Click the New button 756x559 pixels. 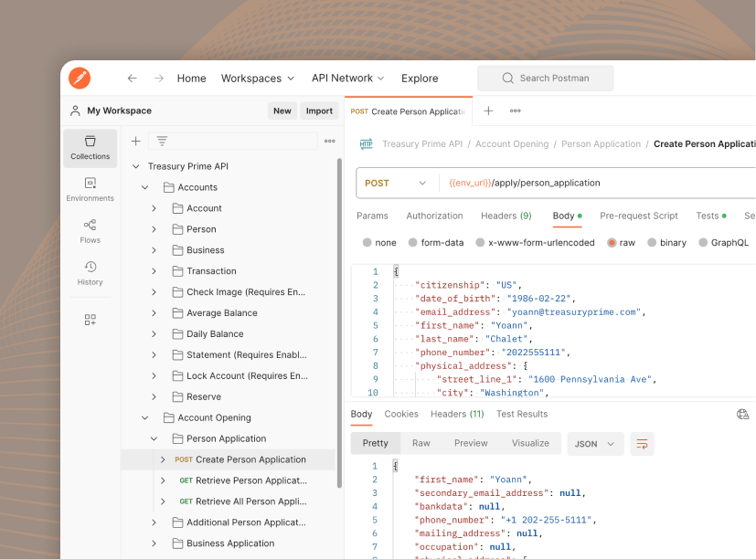click(x=282, y=111)
